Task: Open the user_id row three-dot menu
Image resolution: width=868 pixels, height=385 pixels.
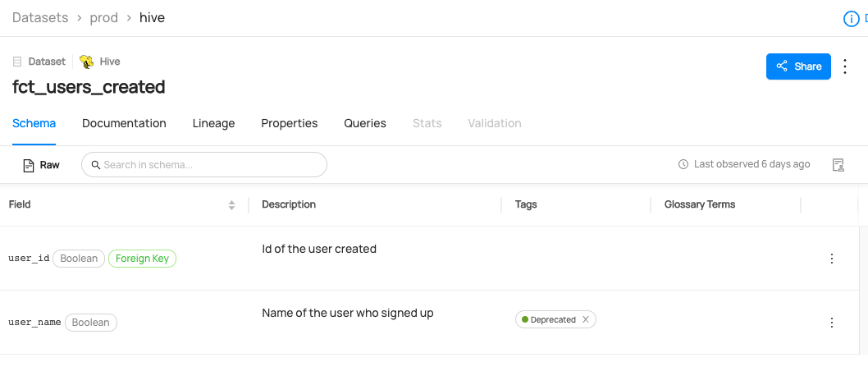Action: 831,259
